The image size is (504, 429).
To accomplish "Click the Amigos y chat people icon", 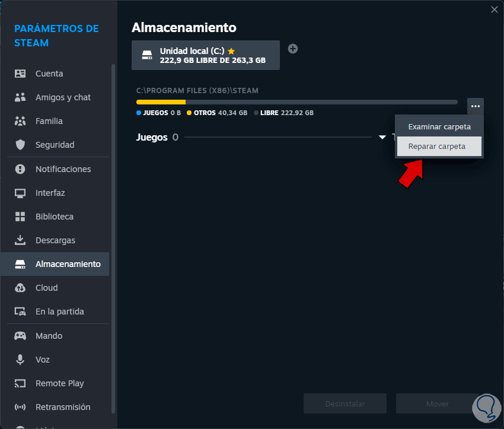I will coord(20,97).
